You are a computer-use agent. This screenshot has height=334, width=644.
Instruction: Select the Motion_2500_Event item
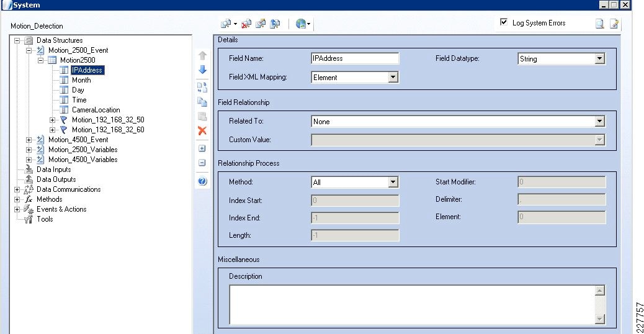coord(78,50)
